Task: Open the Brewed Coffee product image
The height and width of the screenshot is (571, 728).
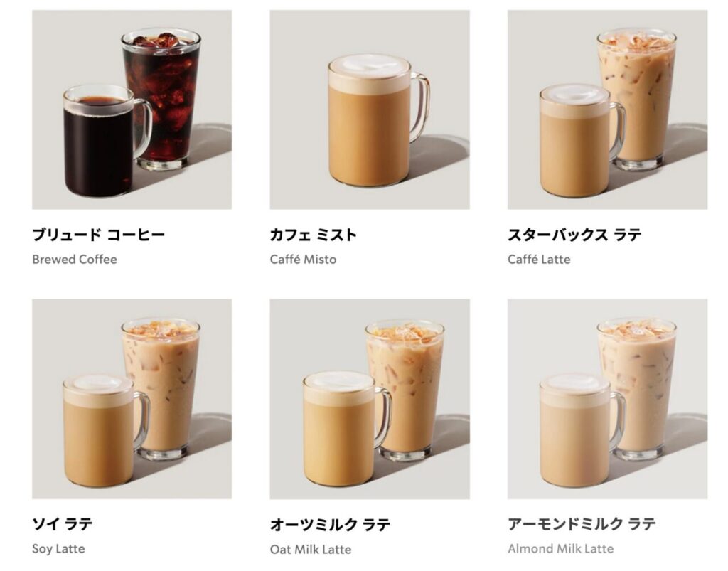Action: click(x=132, y=110)
